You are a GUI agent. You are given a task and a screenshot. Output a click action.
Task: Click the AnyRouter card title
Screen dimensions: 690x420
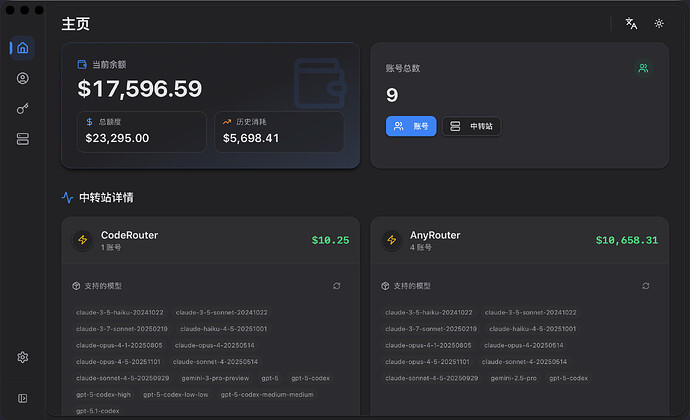[x=435, y=235]
